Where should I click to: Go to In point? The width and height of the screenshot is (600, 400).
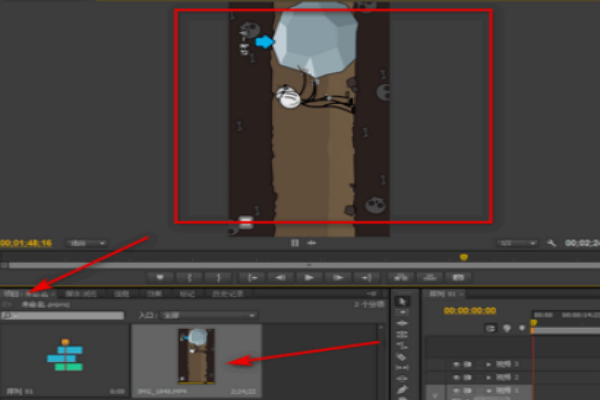point(252,278)
